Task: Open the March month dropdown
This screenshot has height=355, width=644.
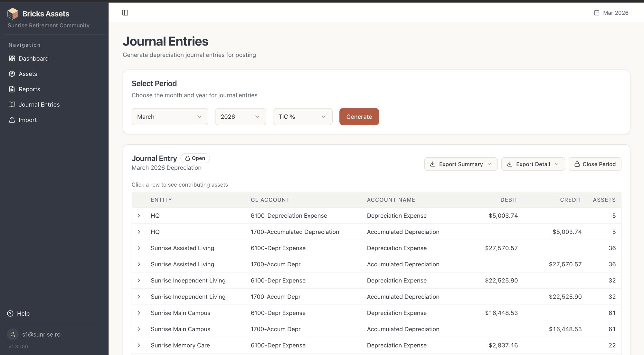Action: [x=170, y=116]
